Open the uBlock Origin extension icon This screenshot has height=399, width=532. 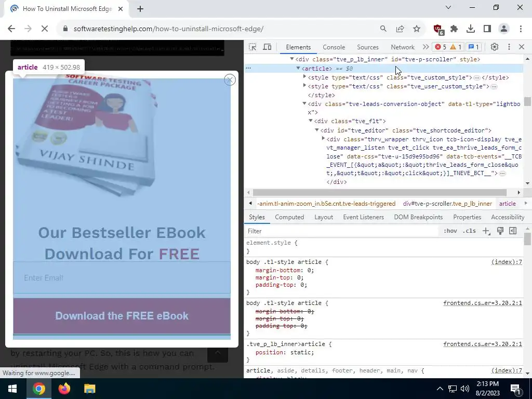click(438, 30)
